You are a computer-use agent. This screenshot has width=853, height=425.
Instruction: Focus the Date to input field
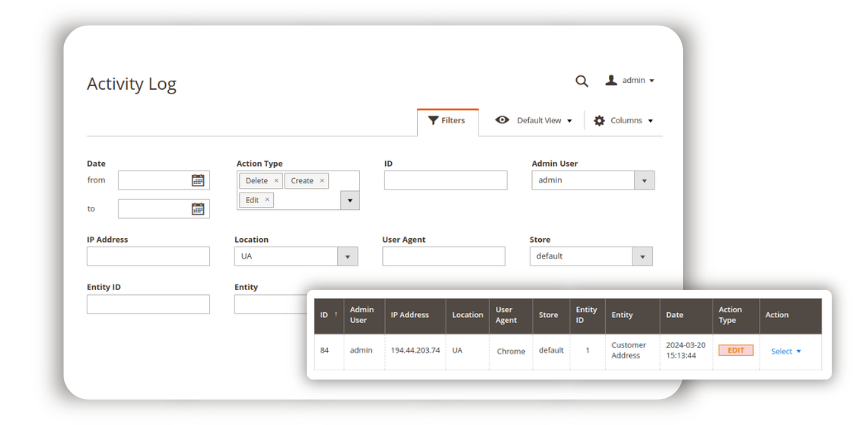coord(164,208)
